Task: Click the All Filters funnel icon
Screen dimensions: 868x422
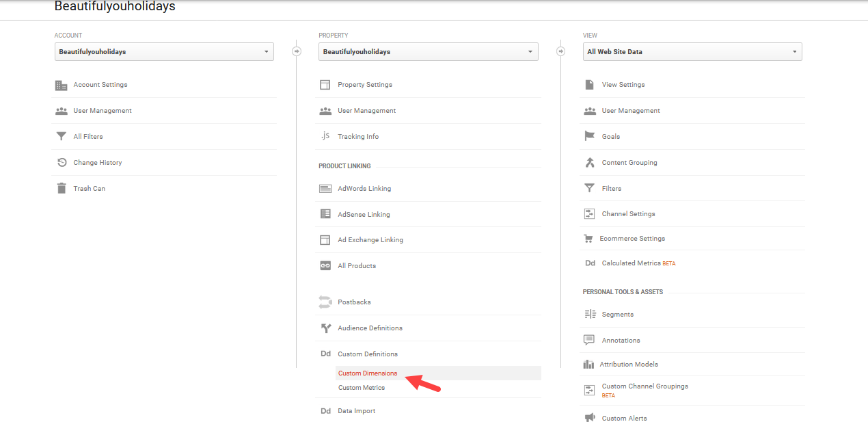Action: tap(61, 137)
